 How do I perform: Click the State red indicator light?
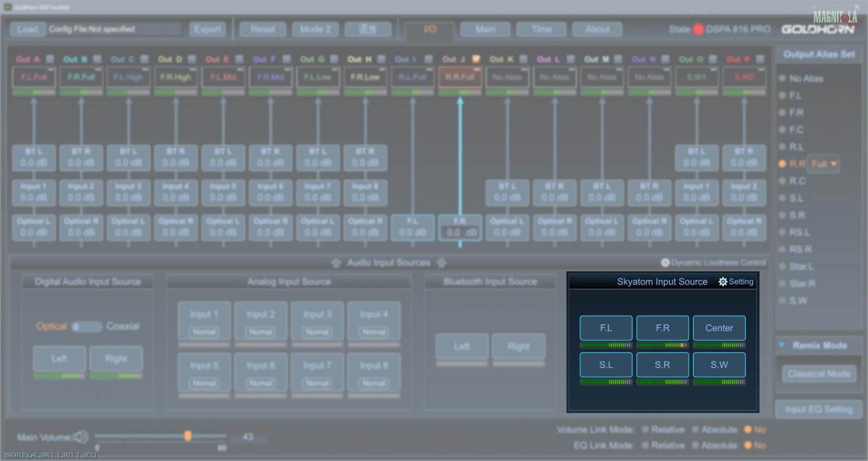(698, 29)
